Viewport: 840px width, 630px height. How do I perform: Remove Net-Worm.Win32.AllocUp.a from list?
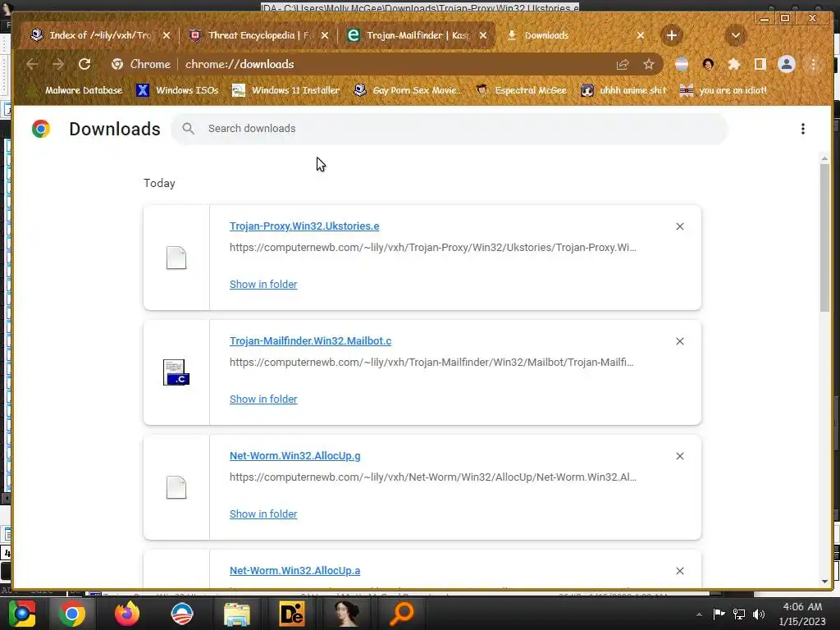680,571
